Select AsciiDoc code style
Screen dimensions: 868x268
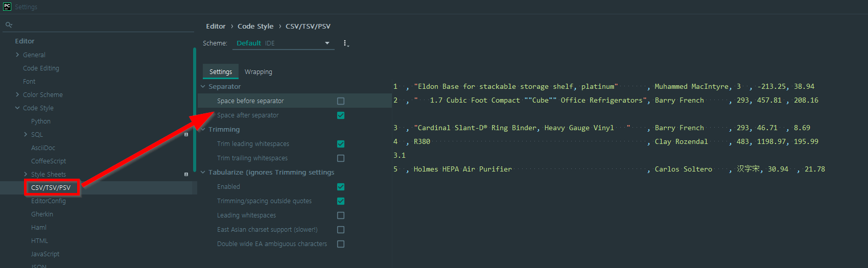(43, 148)
